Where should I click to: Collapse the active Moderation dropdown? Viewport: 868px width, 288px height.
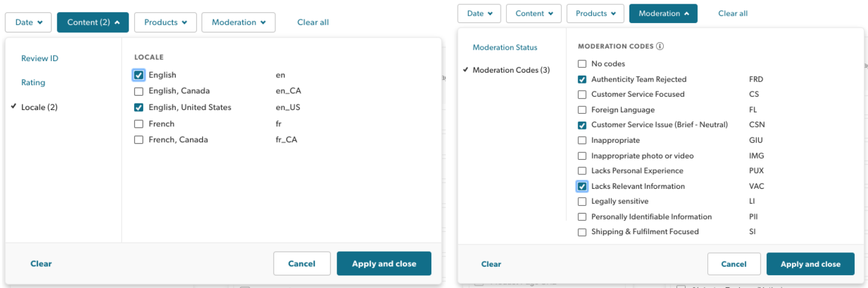pyautogui.click(x=663, y=13)
